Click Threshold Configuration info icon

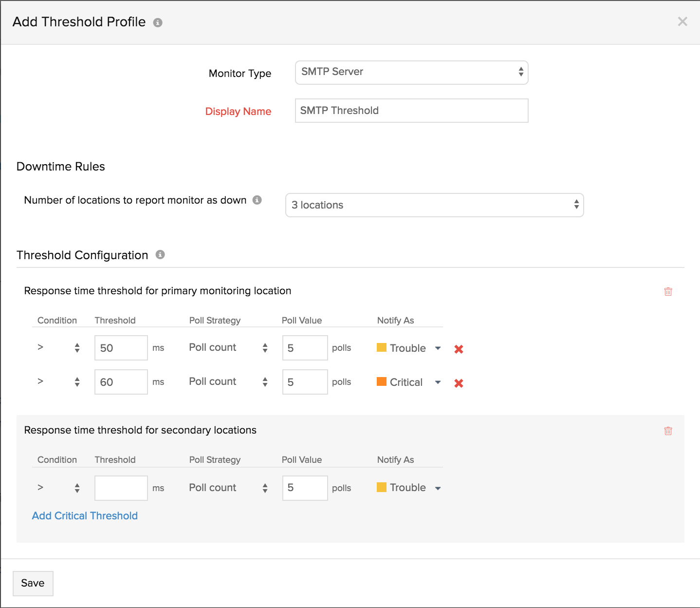160,254
